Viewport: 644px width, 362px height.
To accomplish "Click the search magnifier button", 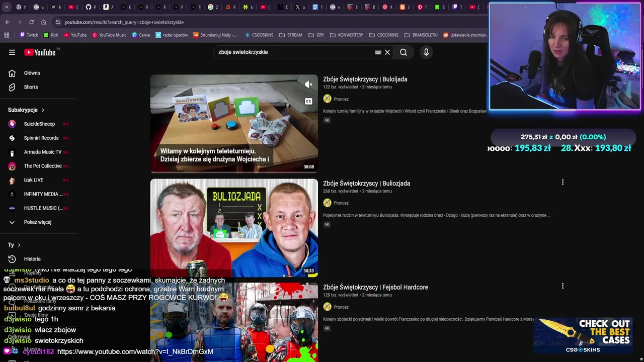I will (x=404, y=52).
